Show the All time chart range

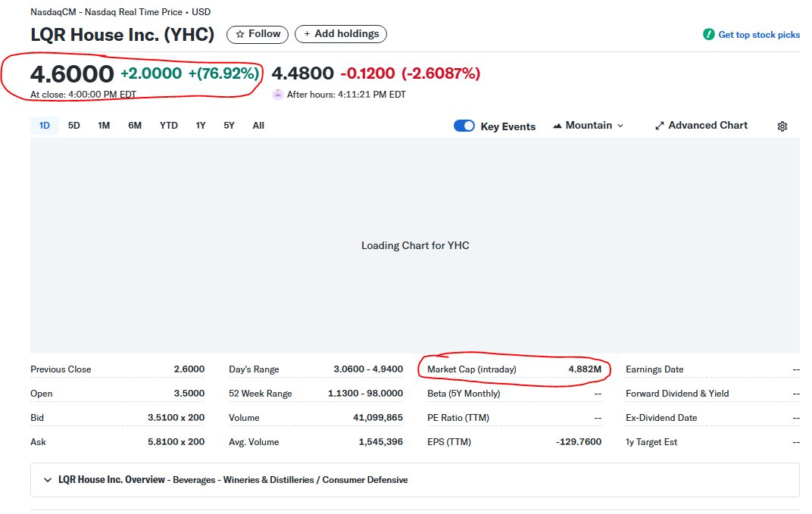pyautogui.click(x=258, y=125)
